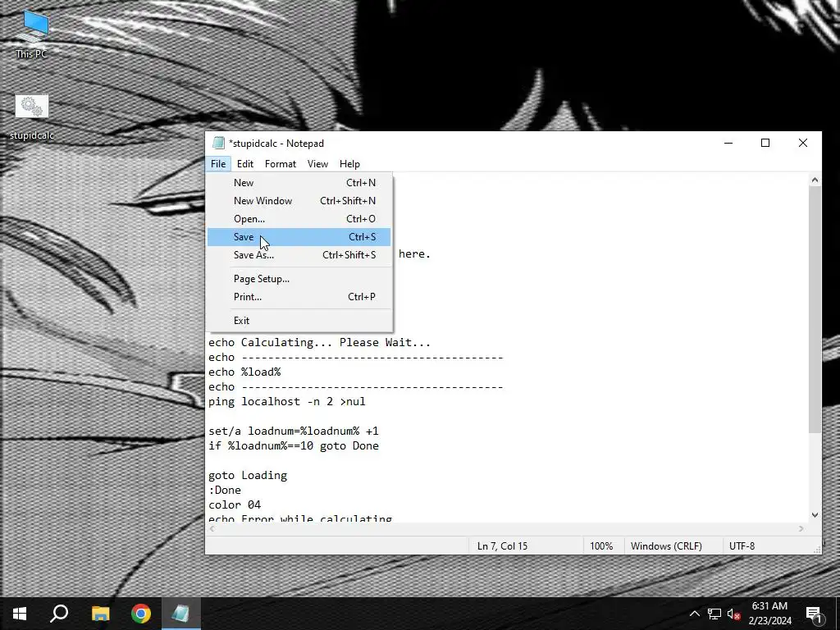Maximize the Notepad window

[765, 143]
